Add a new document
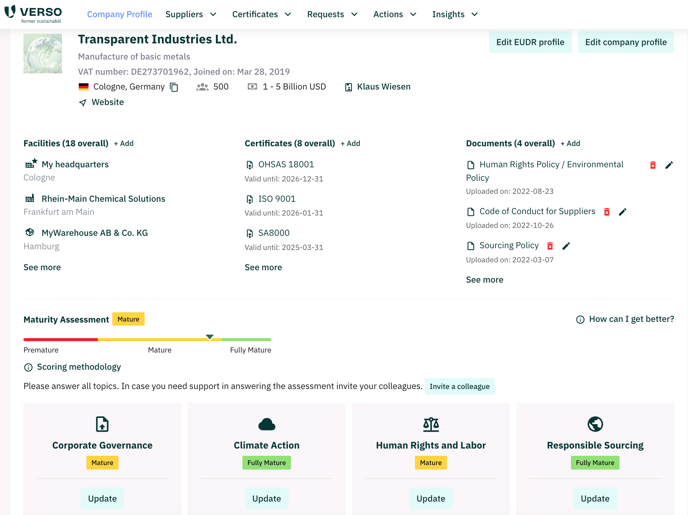This screenshot has width=688, height=515. (570, 143)
